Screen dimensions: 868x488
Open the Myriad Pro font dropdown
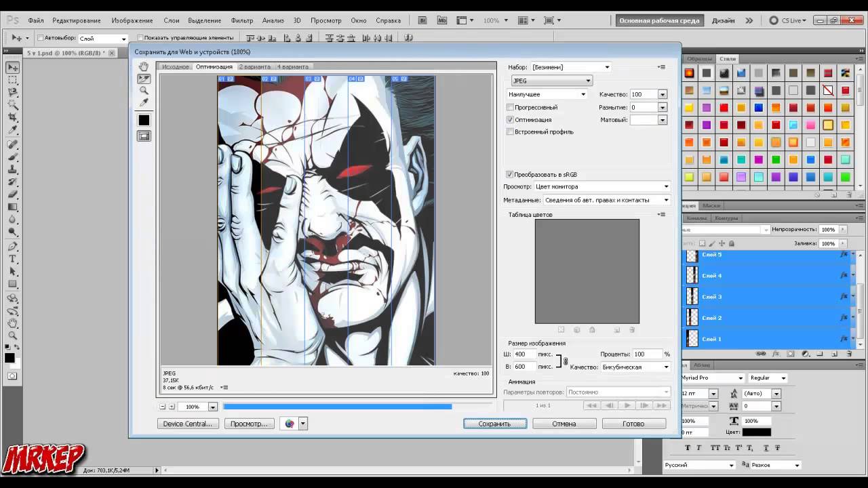point(712,378)
